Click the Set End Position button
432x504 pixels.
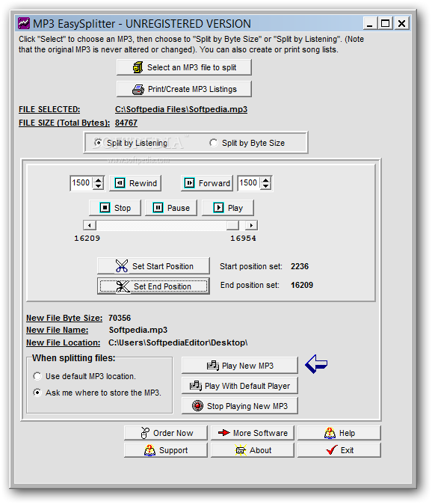point(153,286)
